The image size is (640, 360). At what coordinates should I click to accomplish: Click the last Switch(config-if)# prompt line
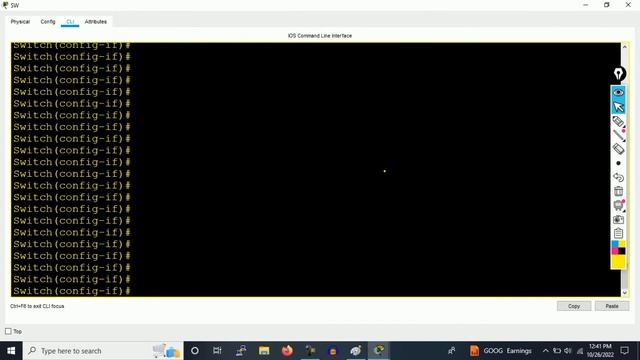[72, 291]
